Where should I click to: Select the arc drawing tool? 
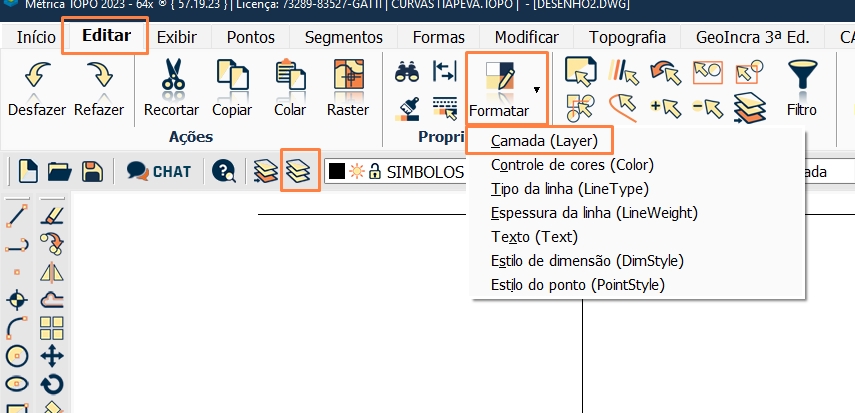(17, 327)
